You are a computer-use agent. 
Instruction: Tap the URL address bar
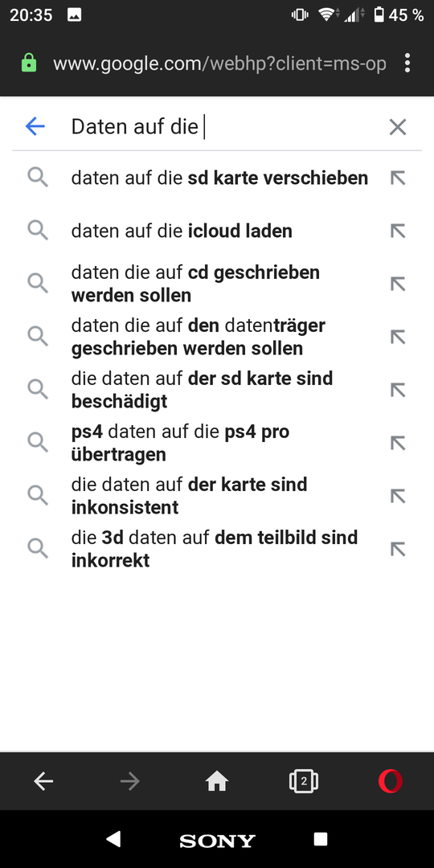[219, 63]
